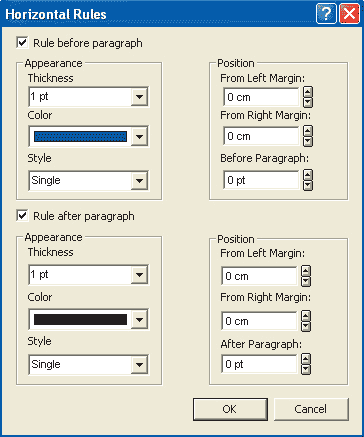Viewport: 364px width, 437px height.
Task: Increase the Before Paragraph spacing value
Action: (x=308, y=175)
